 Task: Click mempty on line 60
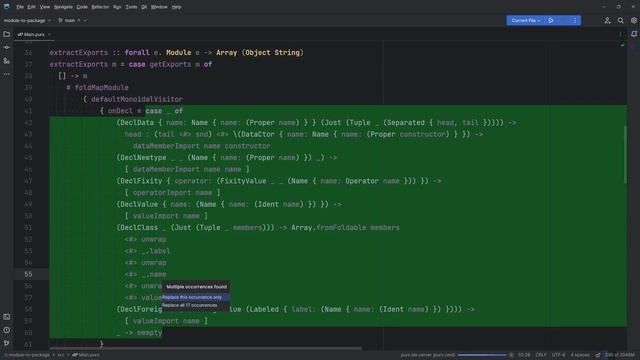[x=149, y=333]
